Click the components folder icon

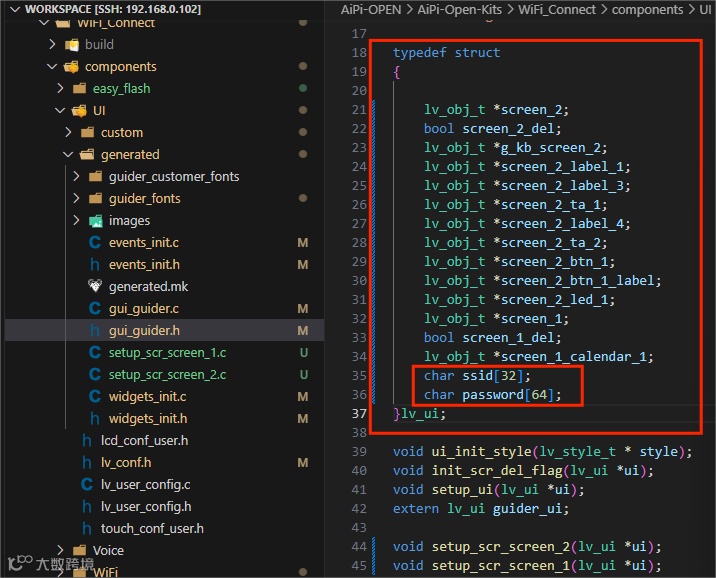pyautogui.click(x=71, y=67)
